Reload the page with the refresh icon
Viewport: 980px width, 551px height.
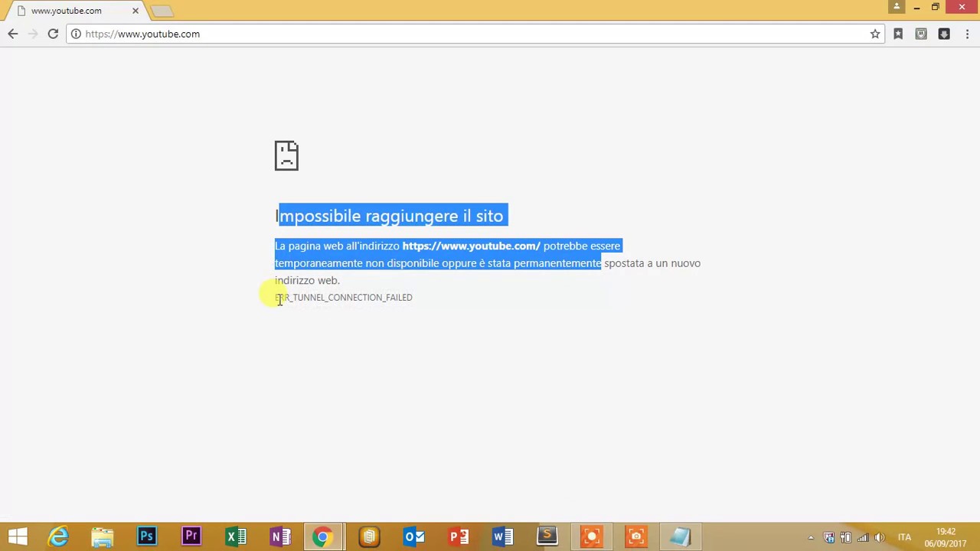coord(53,34)
